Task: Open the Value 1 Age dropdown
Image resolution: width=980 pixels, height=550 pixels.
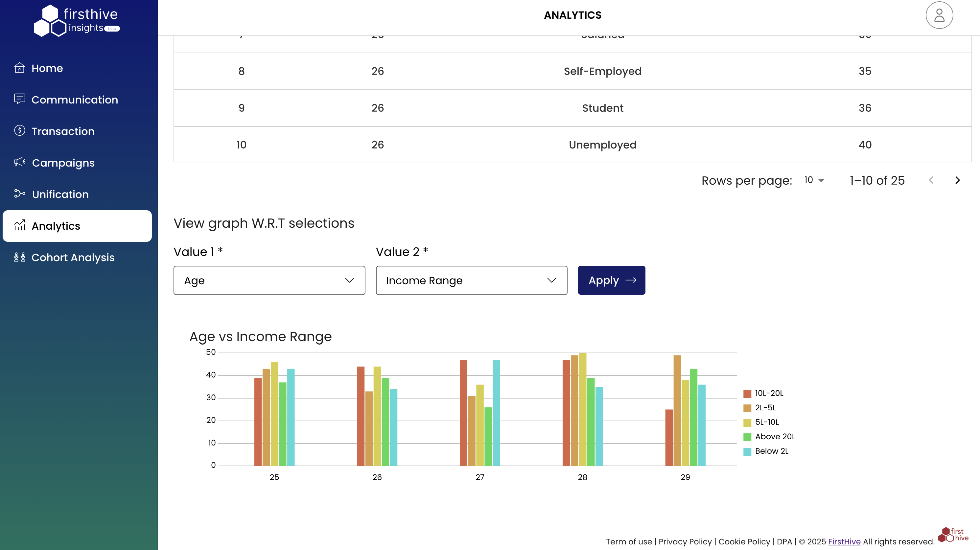Action: tap(269, 280)
